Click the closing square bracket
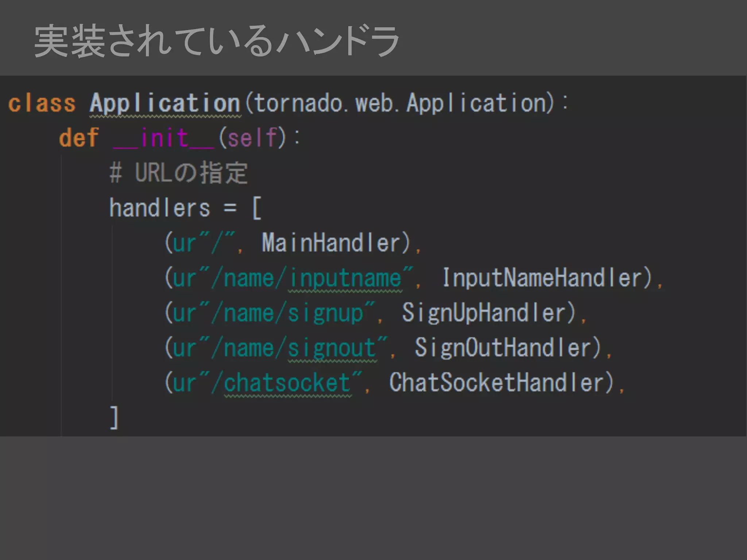747x560 pixels. tap(115, 418)
